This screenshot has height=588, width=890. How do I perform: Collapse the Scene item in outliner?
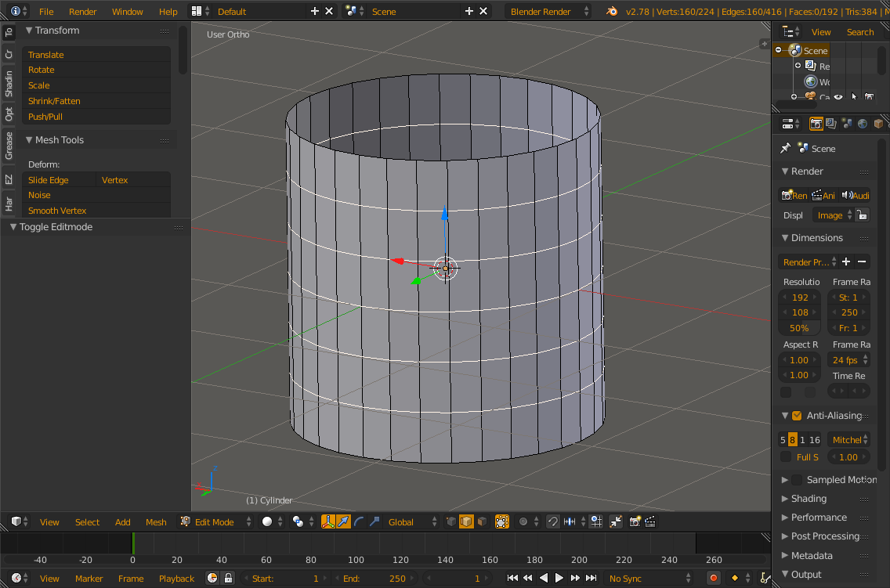(x=778, y=50)
